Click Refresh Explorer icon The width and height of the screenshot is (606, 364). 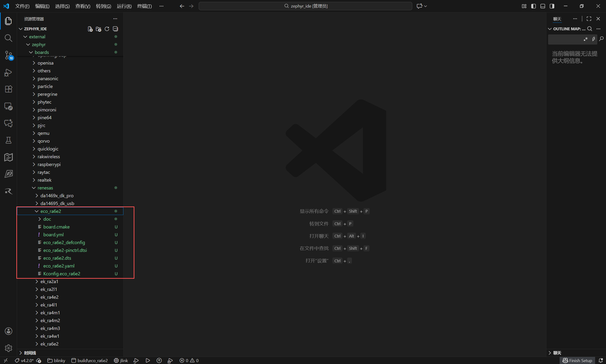[x=107, y=29]
